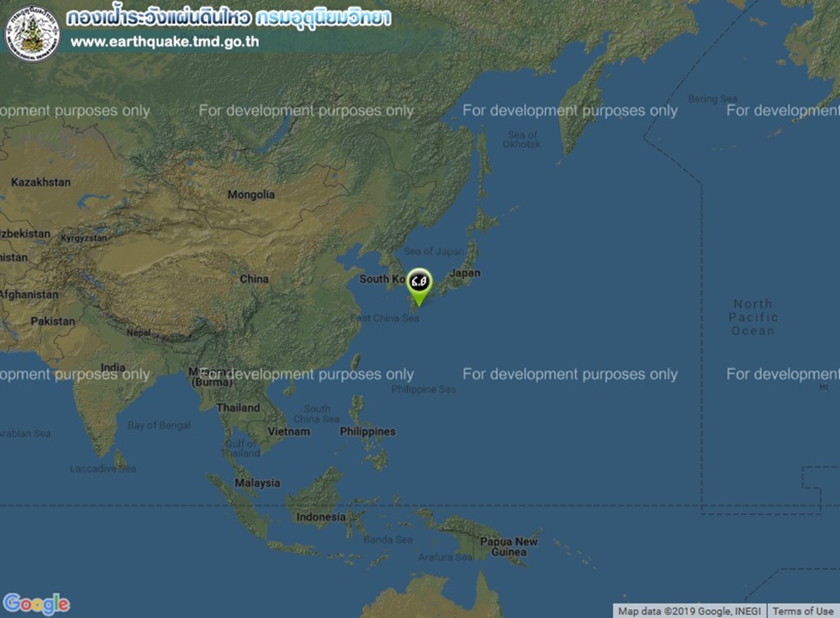Click the Bay of Bengal label
Viewport: 840px width, 618px height.
159,425
